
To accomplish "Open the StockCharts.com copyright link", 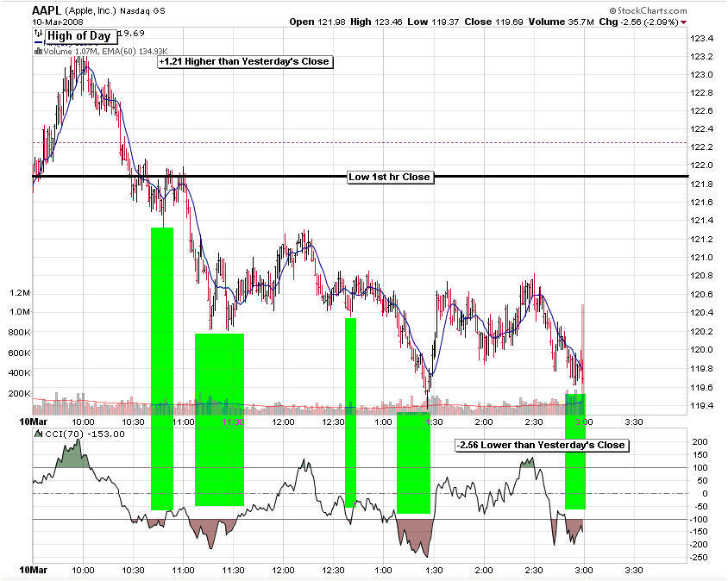I will click(648, 10).
